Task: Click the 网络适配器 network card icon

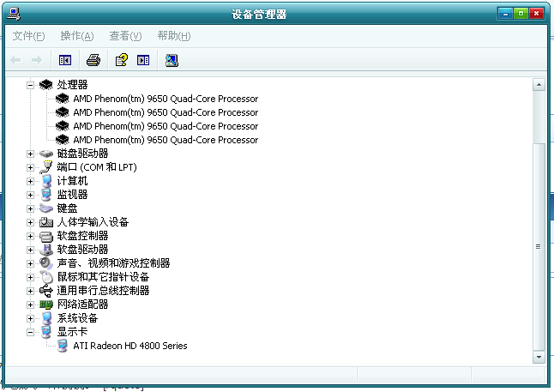Action: [x=46, y=305]
